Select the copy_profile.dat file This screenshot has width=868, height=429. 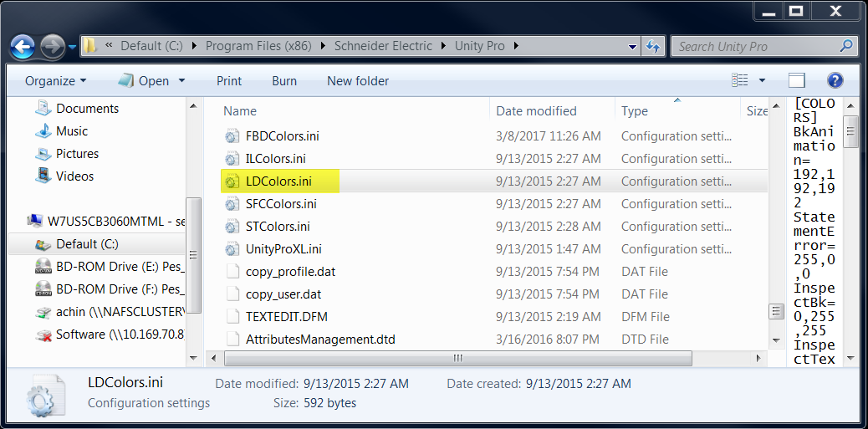pyautogui.click(x=291, y=272)
